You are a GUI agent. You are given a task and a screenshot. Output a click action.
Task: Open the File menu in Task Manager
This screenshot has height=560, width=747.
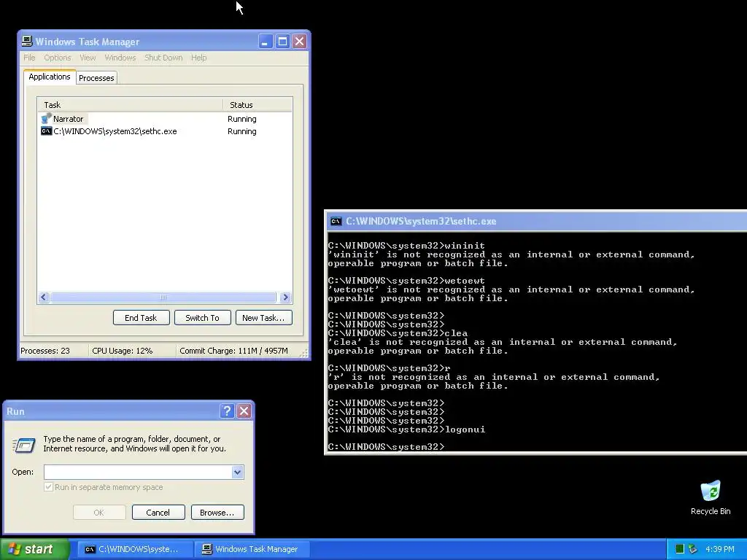pos(29,58)
